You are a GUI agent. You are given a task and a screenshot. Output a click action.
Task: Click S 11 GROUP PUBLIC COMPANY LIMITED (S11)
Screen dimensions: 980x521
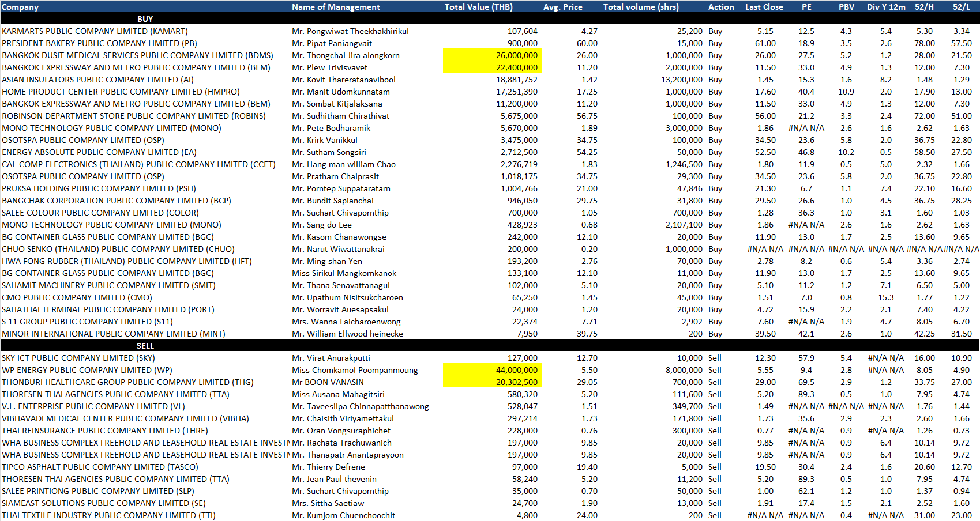(87, 322)
